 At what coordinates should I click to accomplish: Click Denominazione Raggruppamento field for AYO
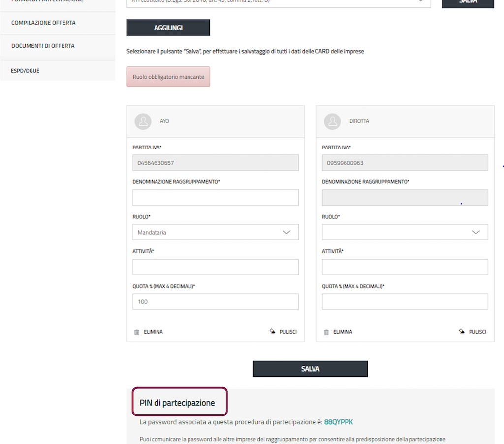tap(216, 198)
